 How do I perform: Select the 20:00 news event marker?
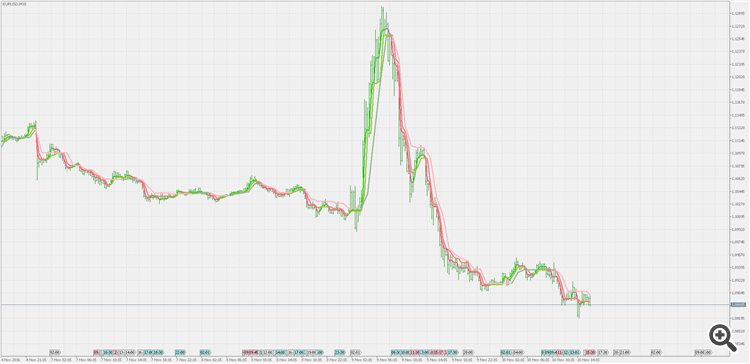468,352
